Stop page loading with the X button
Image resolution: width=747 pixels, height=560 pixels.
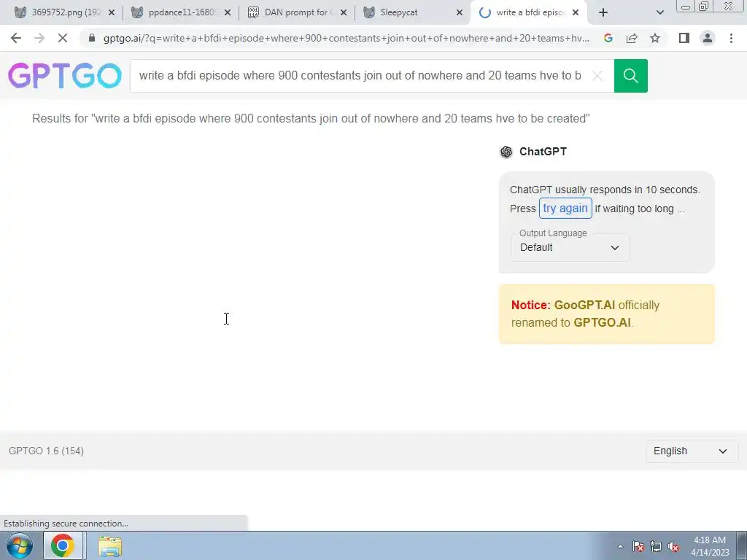63,38
